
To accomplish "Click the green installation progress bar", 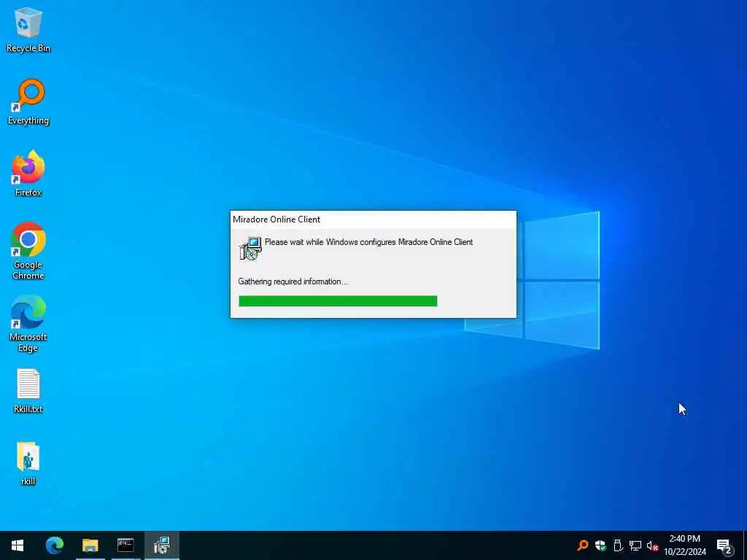I will (x=338, y=301).
